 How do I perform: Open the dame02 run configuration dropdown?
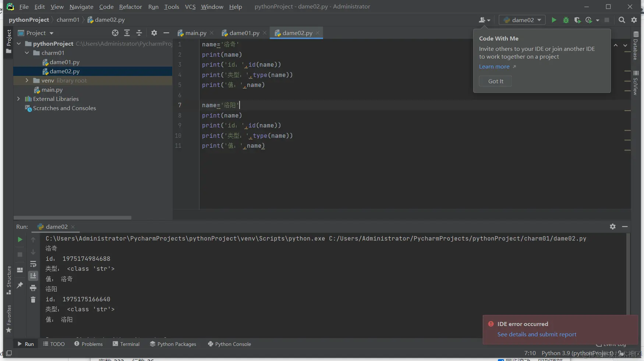tap(522, 20)
